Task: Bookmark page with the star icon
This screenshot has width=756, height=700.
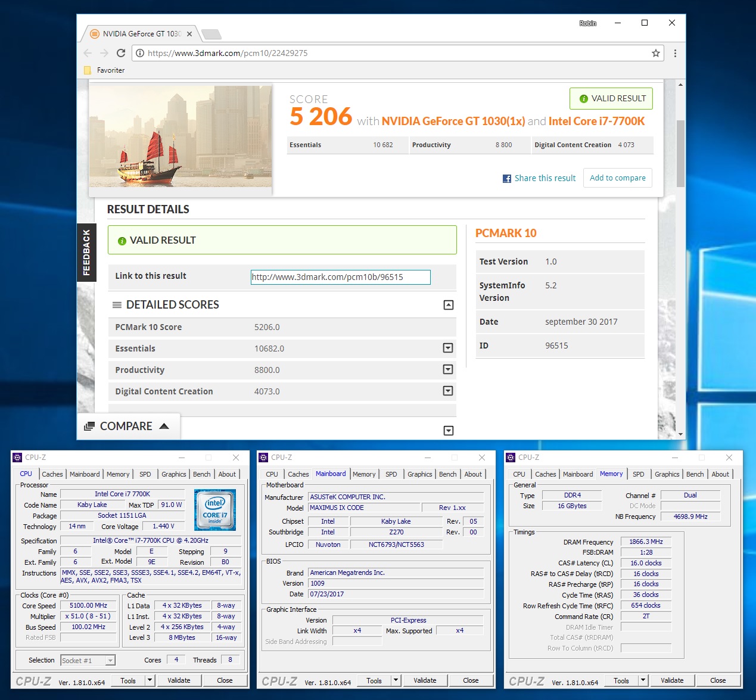Action: 656,53
